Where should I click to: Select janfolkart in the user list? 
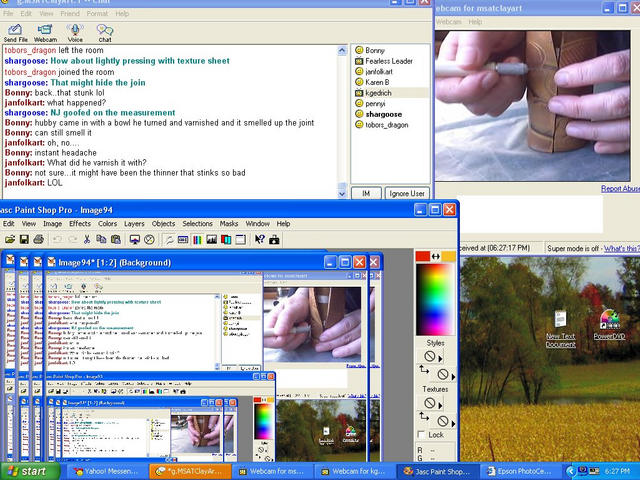(379, 71)
